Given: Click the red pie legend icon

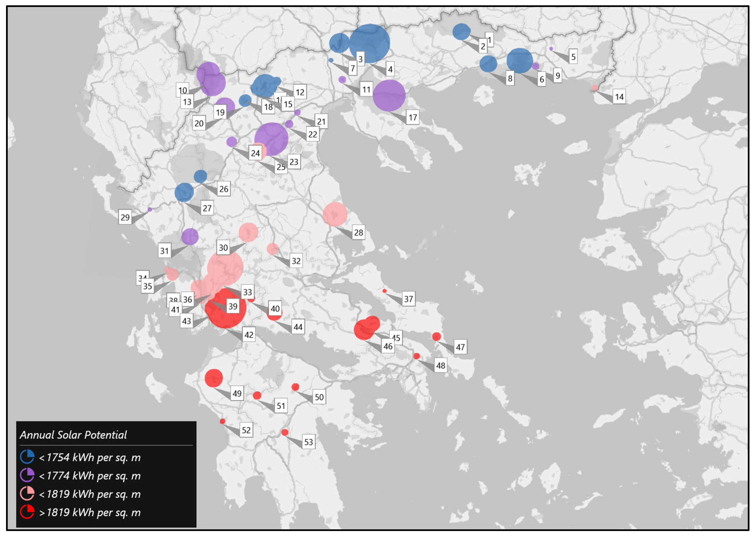Looking at the screenshot, I should (27, 512).
